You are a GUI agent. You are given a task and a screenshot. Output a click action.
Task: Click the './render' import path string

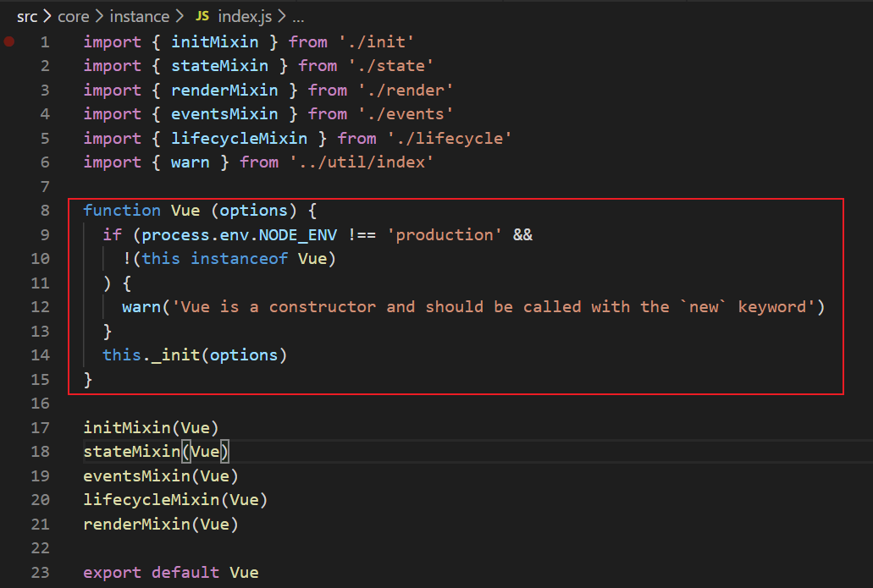(406, 91)
